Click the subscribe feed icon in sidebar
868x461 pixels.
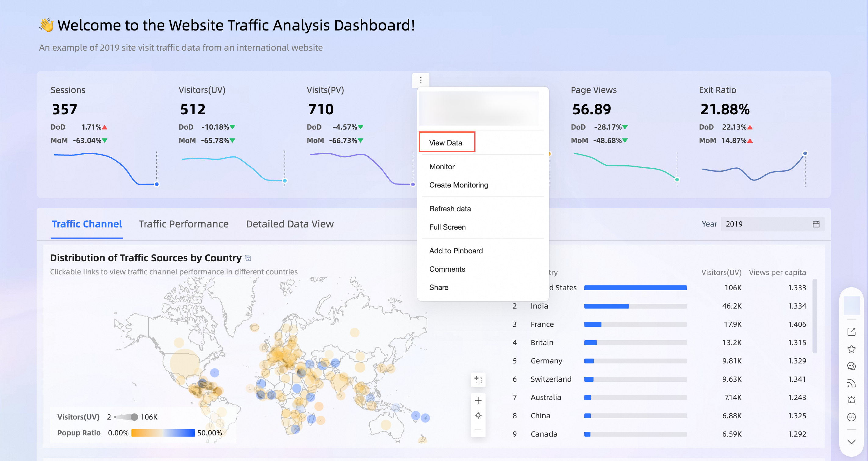point(851,383)
